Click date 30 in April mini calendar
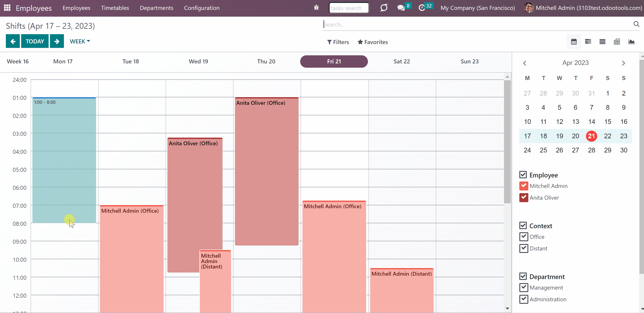644x313 pixels. 624,150
